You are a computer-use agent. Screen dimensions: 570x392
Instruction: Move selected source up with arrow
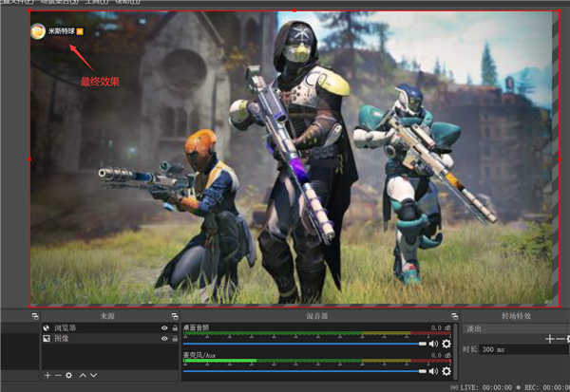[82, 376]
